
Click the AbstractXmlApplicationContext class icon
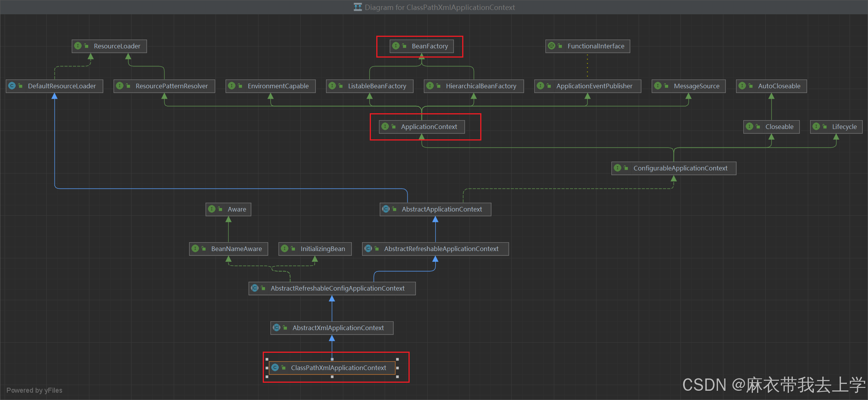tap(277, 328)
